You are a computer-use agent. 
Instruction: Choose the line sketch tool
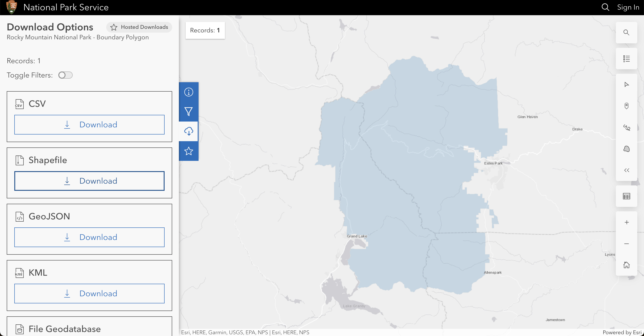click(x=626, y=127)
